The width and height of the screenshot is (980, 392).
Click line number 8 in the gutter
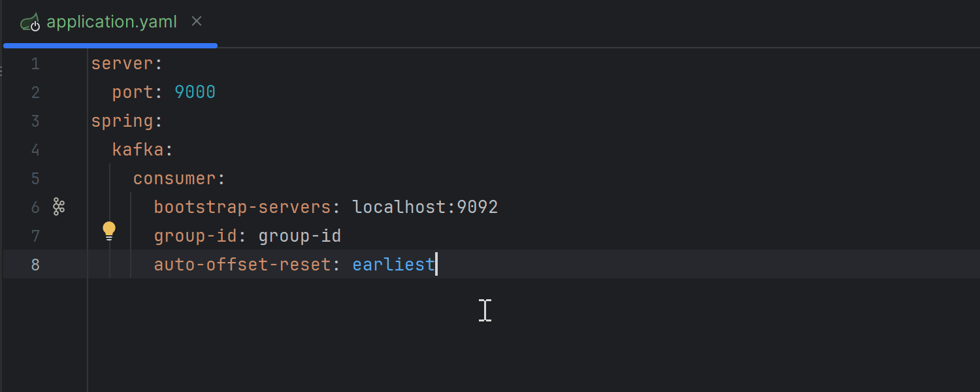tap(35, 264)
